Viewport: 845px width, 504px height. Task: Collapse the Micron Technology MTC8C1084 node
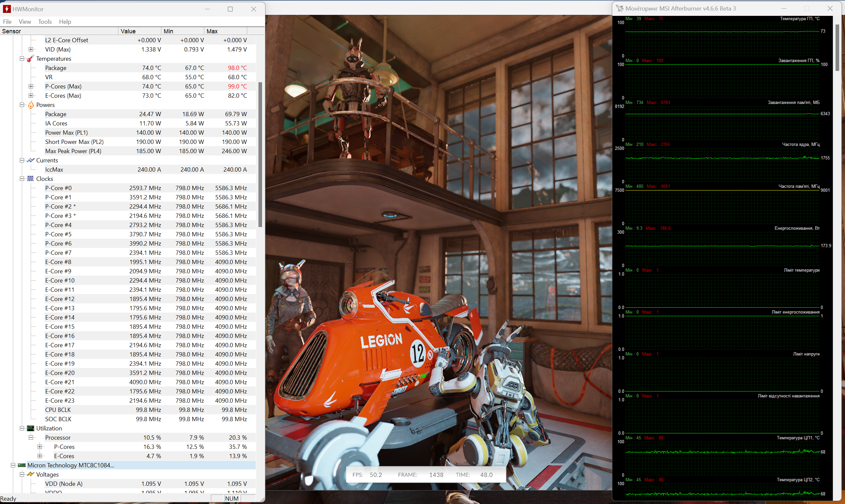click(13, 465)
